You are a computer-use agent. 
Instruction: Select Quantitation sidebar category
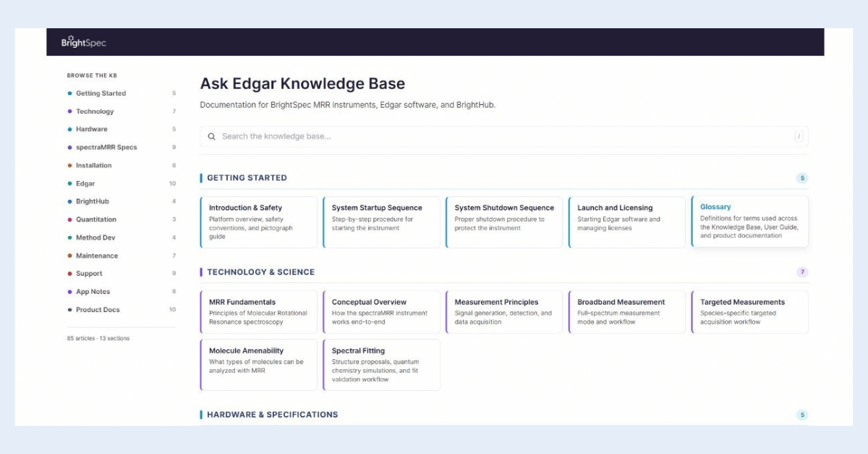[122, 219]
